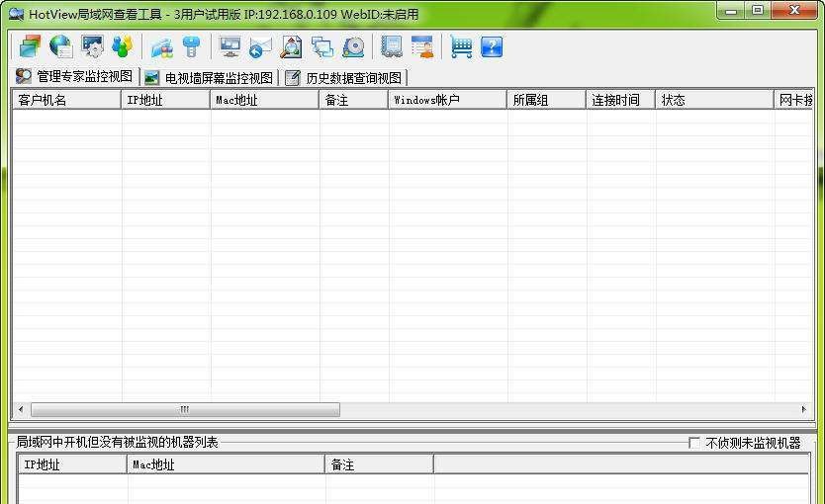Click the 状态 column header

point(714,100)
